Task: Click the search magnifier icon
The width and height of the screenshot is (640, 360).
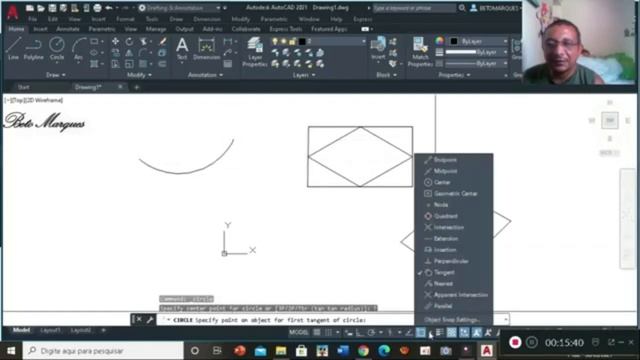Action: 462,8
